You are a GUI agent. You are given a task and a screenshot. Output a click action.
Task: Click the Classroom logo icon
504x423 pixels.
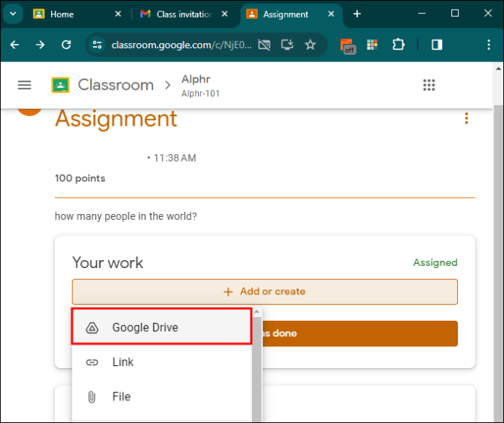tap(61, 85)
